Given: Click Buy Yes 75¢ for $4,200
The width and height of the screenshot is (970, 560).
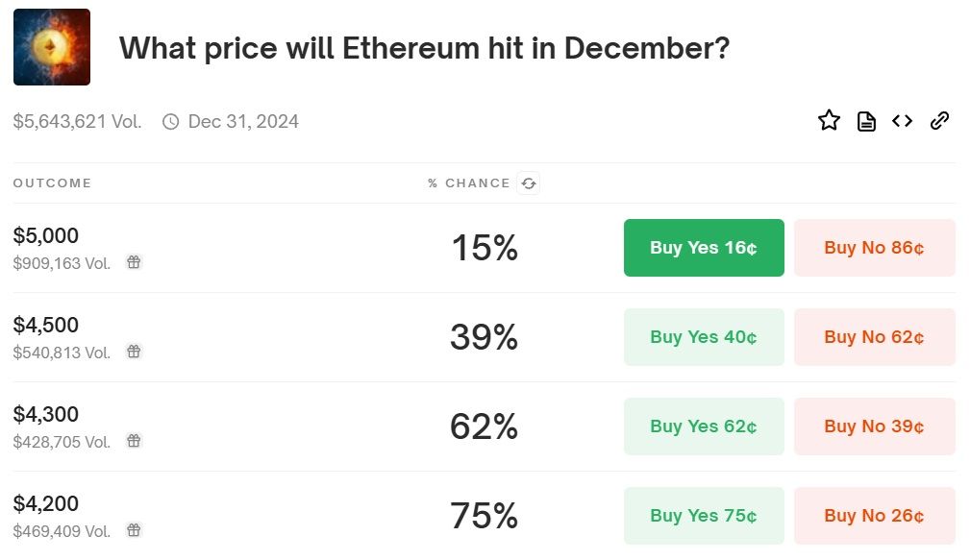Looking at the screenshot, I should tap(704, 516).
